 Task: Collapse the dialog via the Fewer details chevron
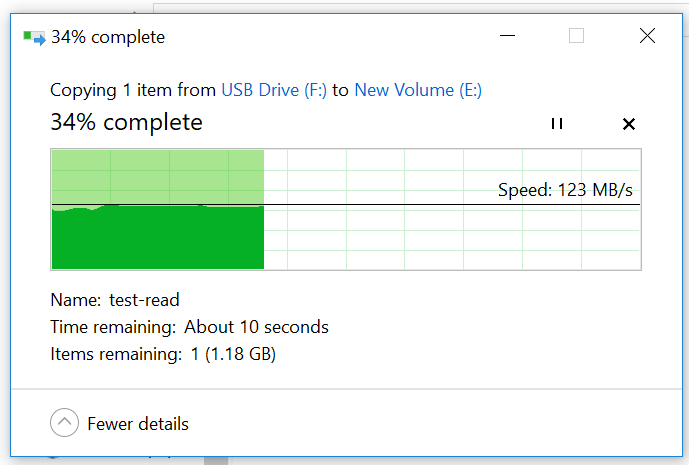coord(64,423)
